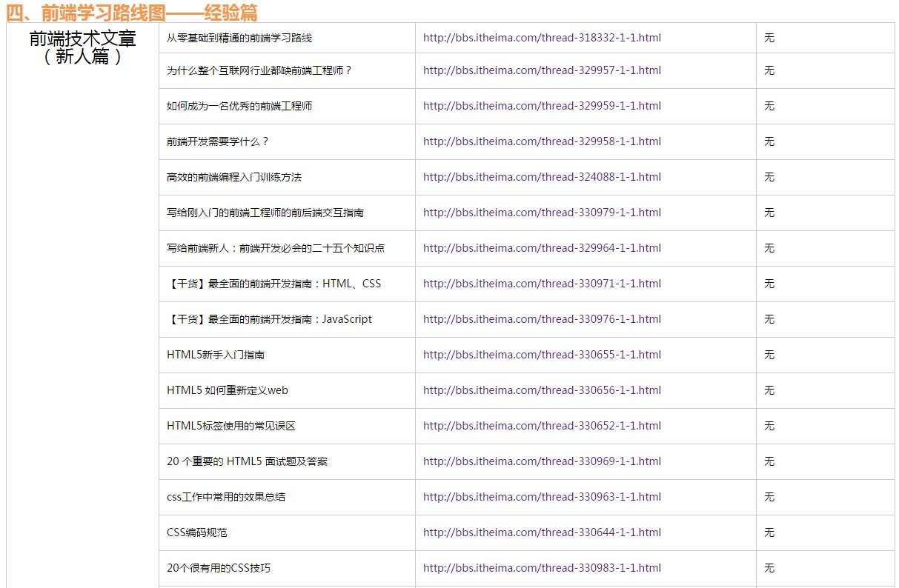Image resolution: width=899 pixels, height=588 pixels.
Task: Open link for thread-330644-1-1.html
Action: click(x=542, y=532)
